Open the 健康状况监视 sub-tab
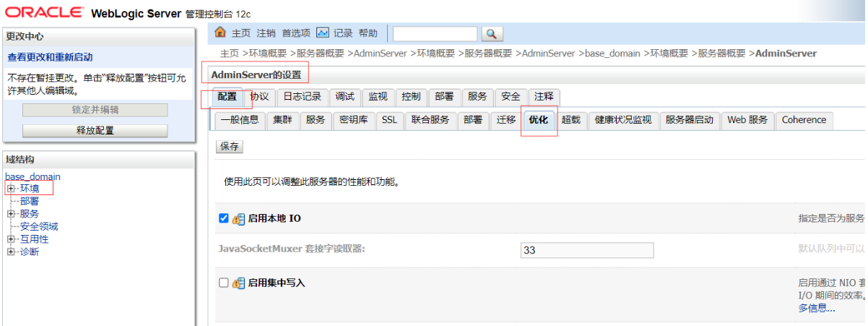Screen dimensions: 868x326 (622, 120)
